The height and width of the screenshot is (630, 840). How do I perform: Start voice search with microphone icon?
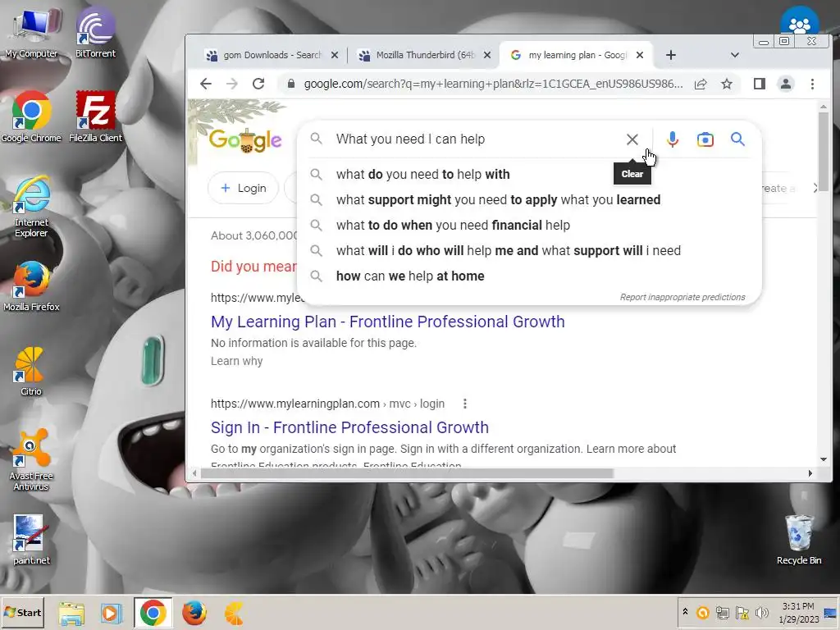[x=673, y=139]
